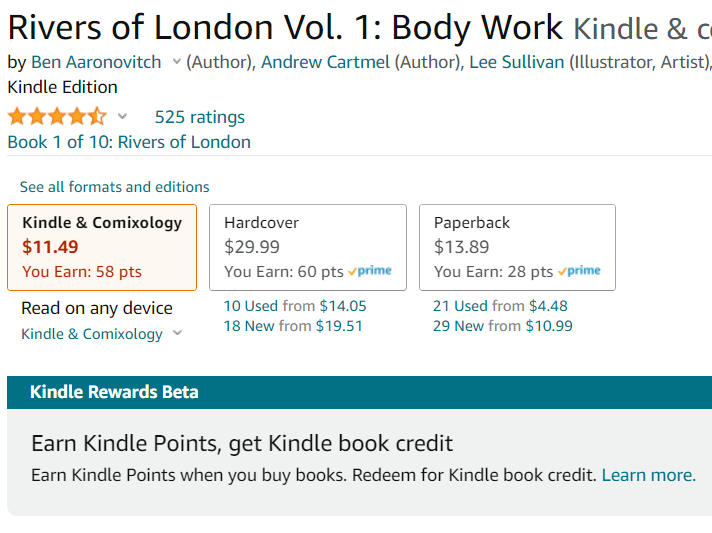Select the Kindle & Comixology format
Viewport: 712px width, 533px height.
pos(102,247)
